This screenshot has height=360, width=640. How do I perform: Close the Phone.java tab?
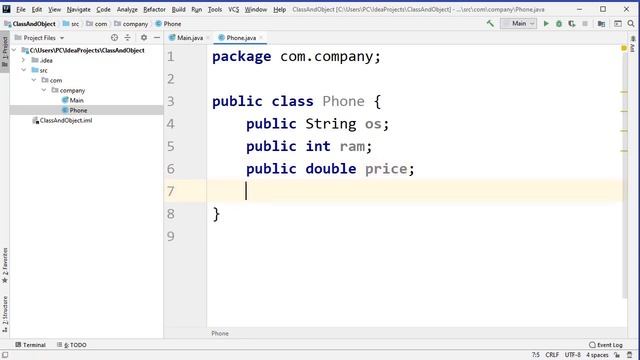(261, 38)
